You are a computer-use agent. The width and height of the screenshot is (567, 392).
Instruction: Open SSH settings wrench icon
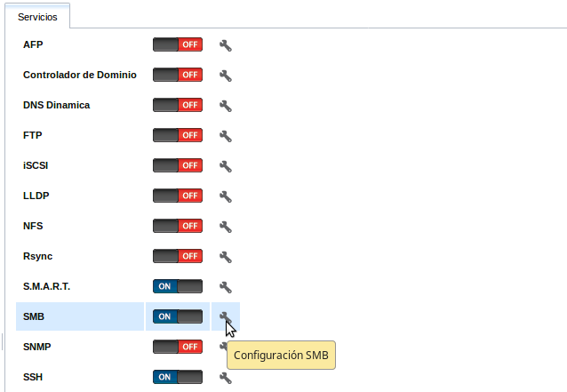click(x=225, y=378)
